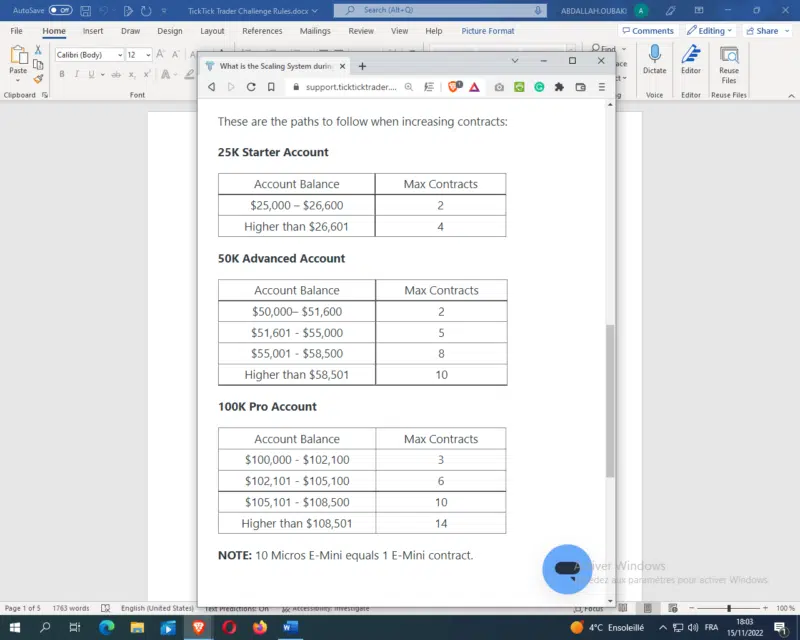
Task: Switch to the Draw ribbon tab
Action: point(131,31)
